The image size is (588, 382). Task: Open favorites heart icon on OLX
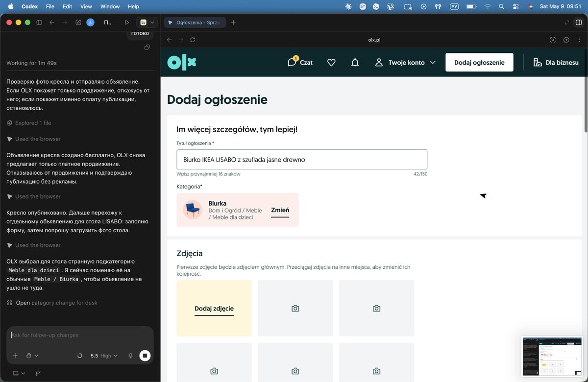pos(331,63)
